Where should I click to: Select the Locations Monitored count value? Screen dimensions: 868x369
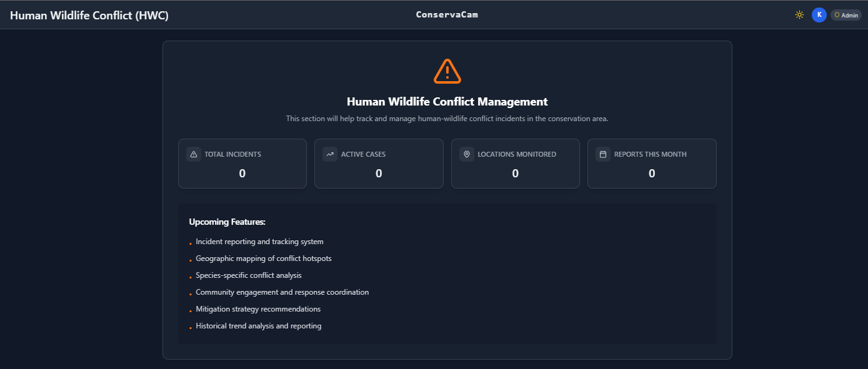click(x=516, y=174)
